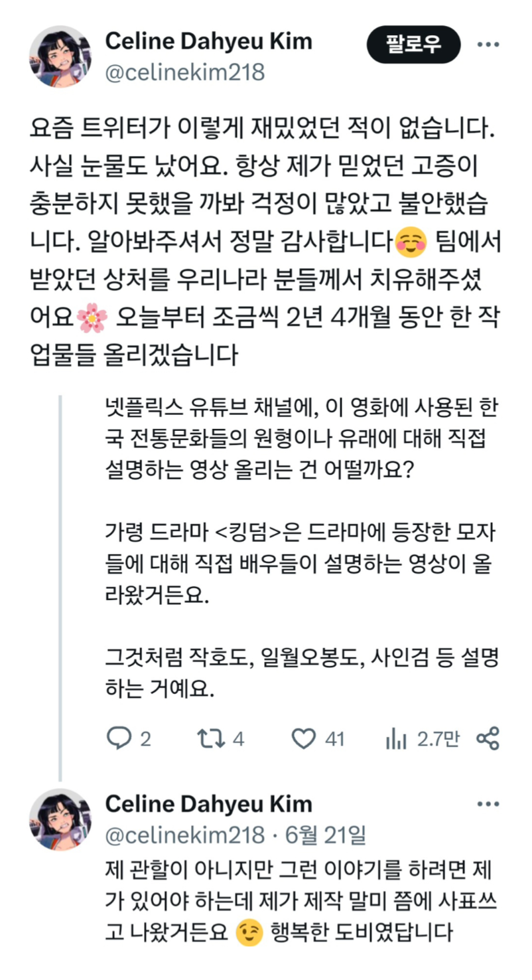
Task: Open the reply tweet's more options menu
Action: tap(488, 805)
